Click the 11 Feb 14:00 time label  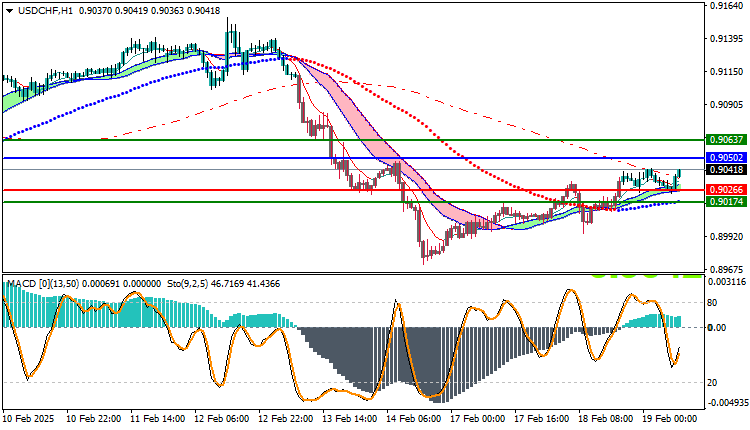(157, 419)
